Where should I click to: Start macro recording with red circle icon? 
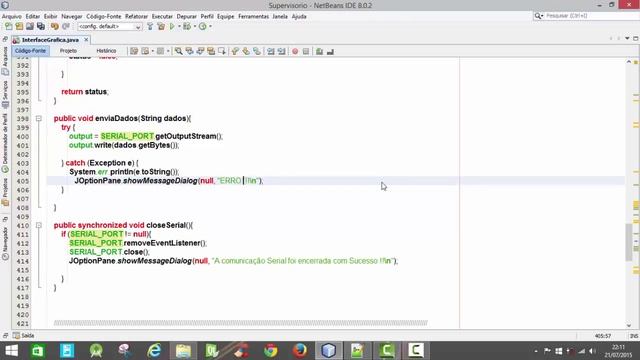[295, 51]
